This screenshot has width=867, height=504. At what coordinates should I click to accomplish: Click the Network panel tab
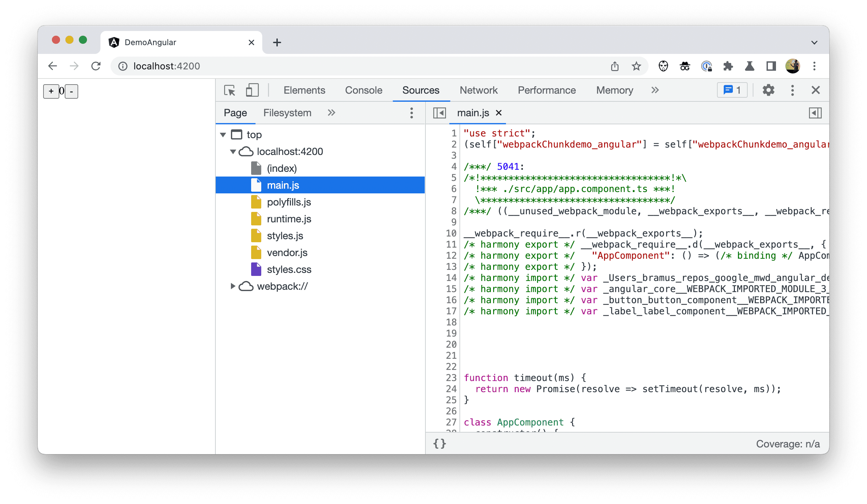click(478, 91)
